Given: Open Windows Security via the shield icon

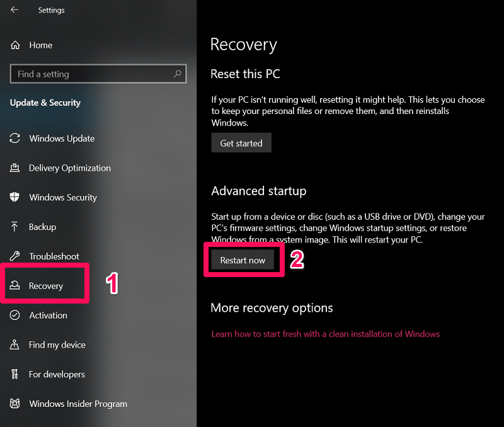Looking at the screenshot, I should [x=15, y=197].
